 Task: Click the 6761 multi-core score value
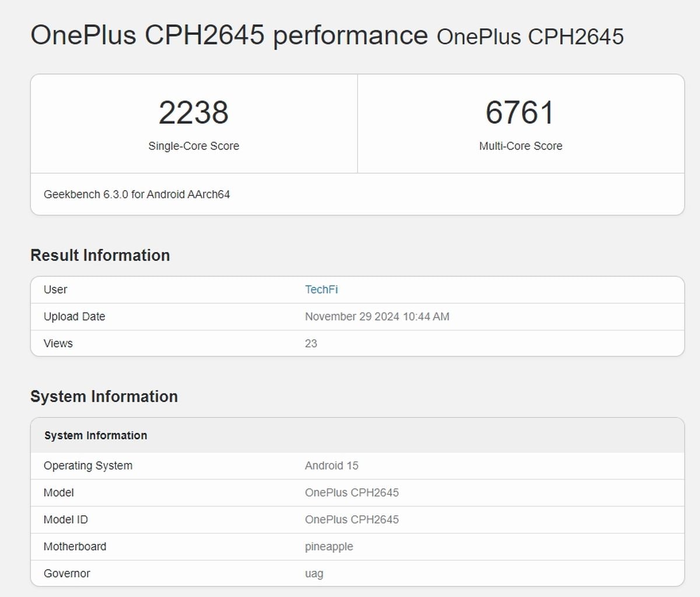click(520, 113)
